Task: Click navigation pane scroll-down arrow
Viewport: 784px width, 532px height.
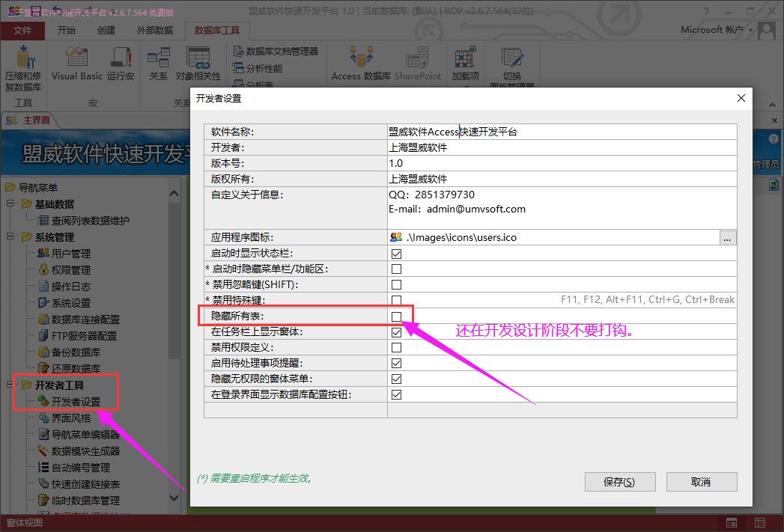Action: click(x=174, y=498)
